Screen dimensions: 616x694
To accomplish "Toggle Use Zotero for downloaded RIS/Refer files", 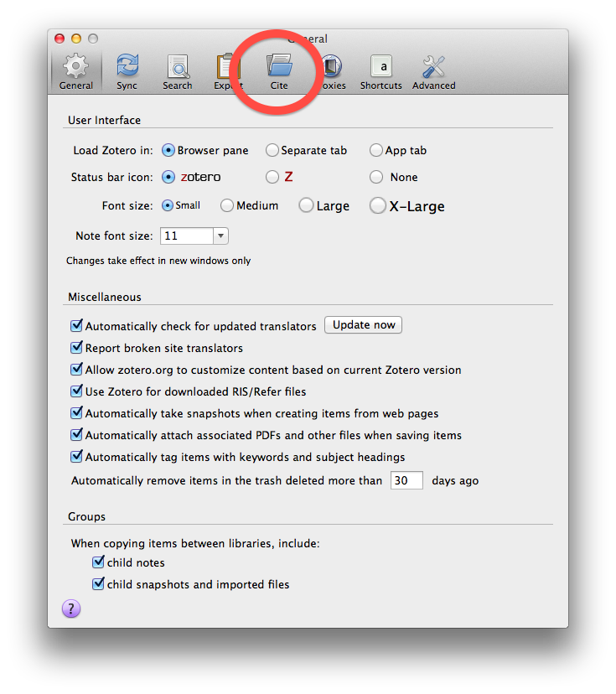I will (76, 391).
